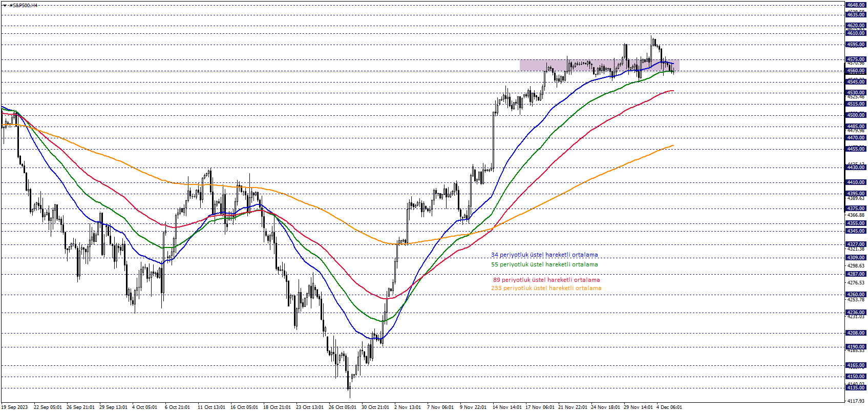
Task: Click the 4610.00 price level label
Action: click(x=856, y=33)
